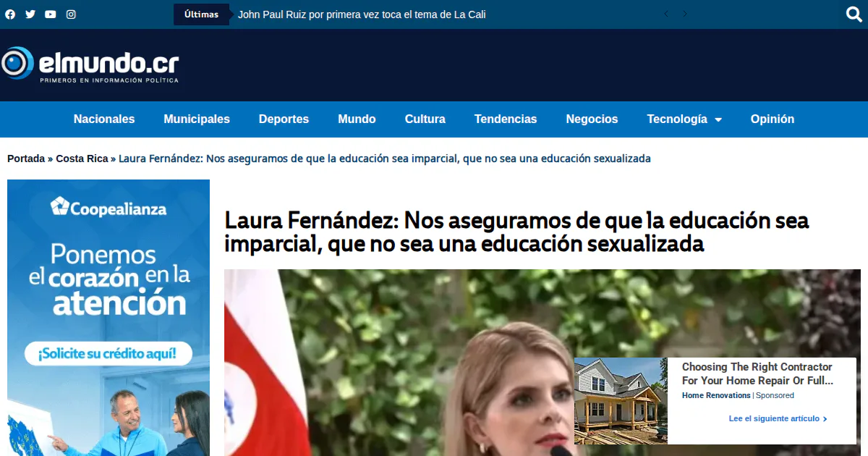Click '¡Solicite su crédito aquí!' ad button

(x=109, y=354)
